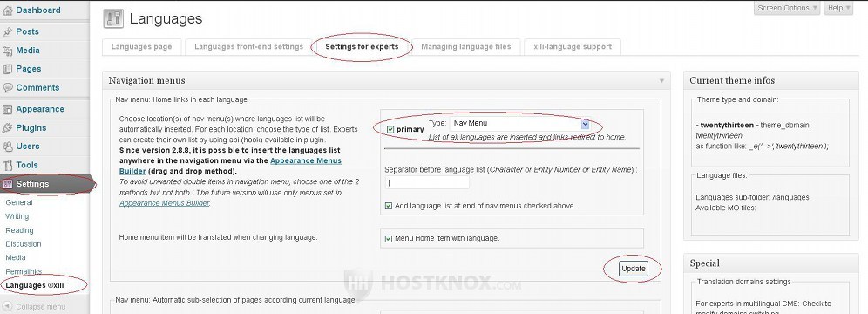Open General settings submenu
868x314 pixels.
click(19, 202)
